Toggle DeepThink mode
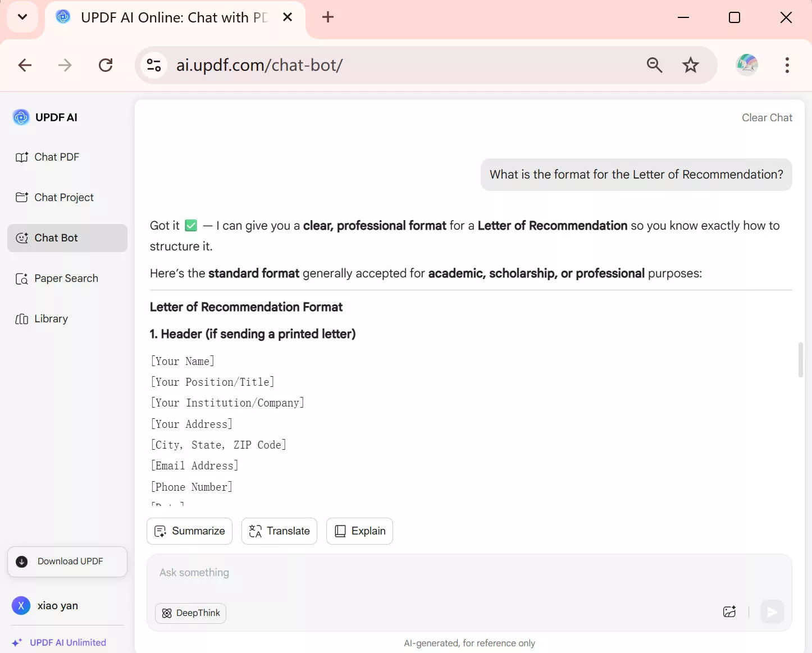812x653 pixels. [x=190, y=613]
